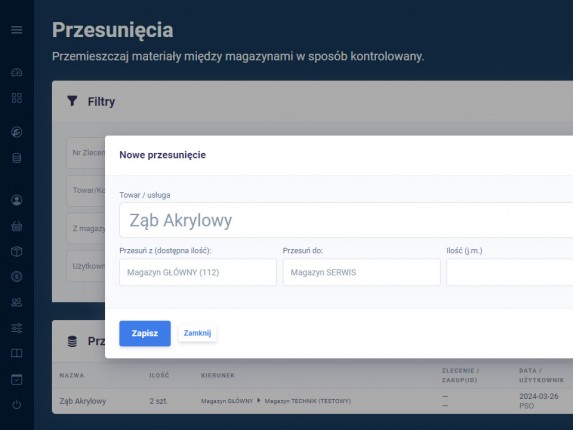Select the power logout icon
Image resolution: width=573 pixels, height=430 pixels.
click(16, 404)
